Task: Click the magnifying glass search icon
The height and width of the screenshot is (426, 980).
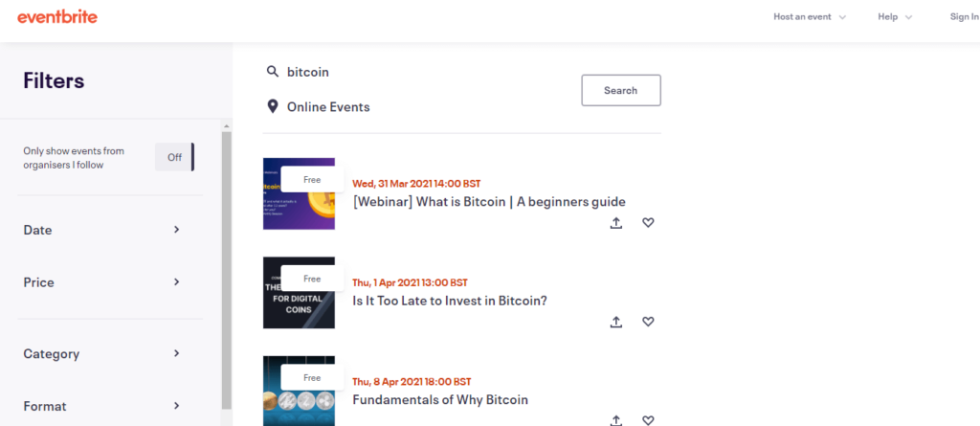Action: (273, 72)
